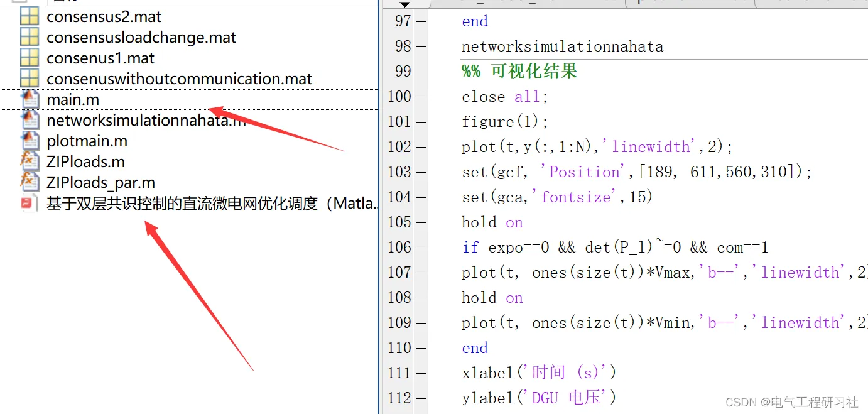
Task: Select the plotmain.m script icon
Action: [x=30, y=141]
